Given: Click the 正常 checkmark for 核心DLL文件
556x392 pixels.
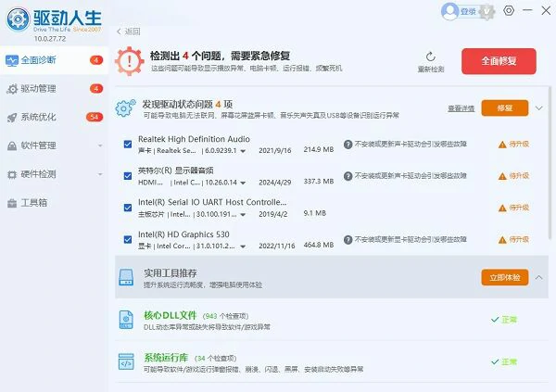Looking at the screenshot, I should 495,320.
